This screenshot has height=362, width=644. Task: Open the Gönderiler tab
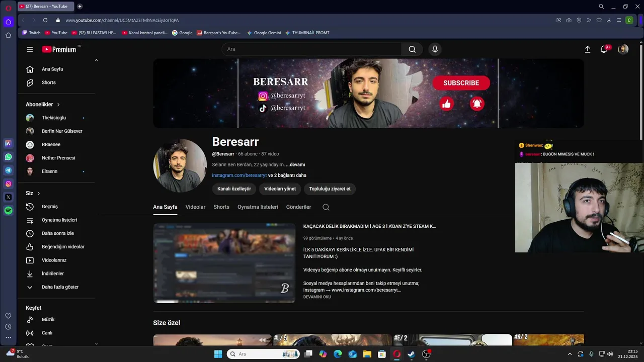(x=299, y=207)
